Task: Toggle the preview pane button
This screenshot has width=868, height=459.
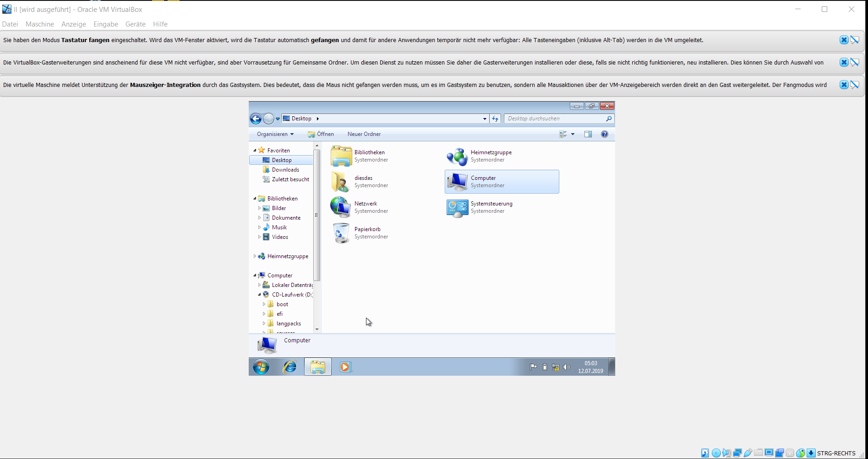Action: (x=588, y=134)
